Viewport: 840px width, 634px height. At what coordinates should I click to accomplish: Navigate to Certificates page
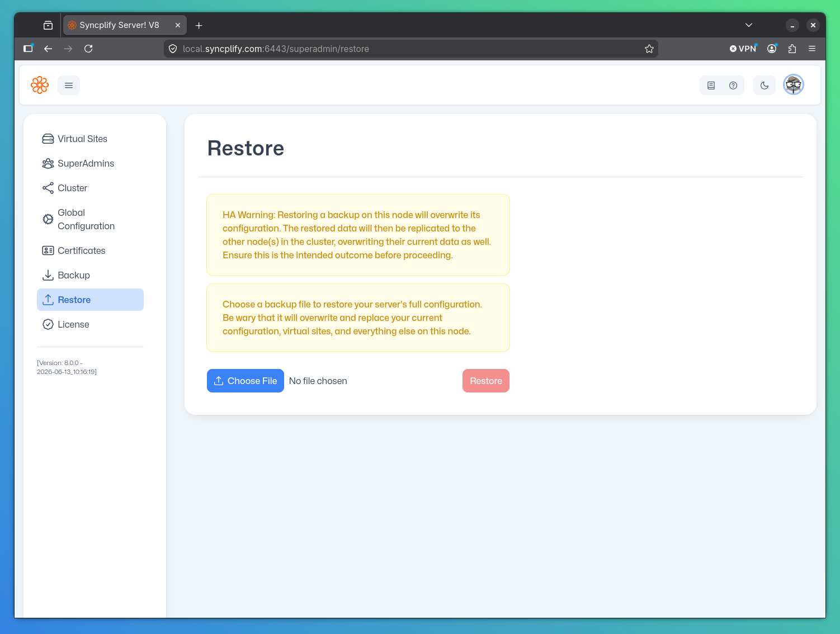90,250
